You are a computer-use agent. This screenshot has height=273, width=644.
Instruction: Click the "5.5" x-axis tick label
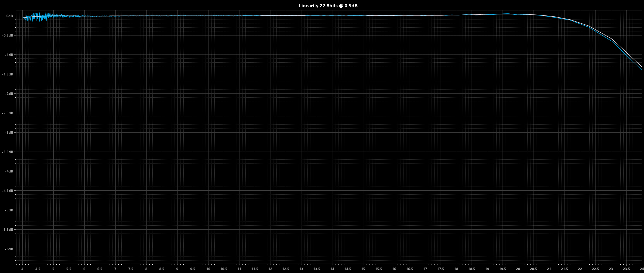click(69, 269)
